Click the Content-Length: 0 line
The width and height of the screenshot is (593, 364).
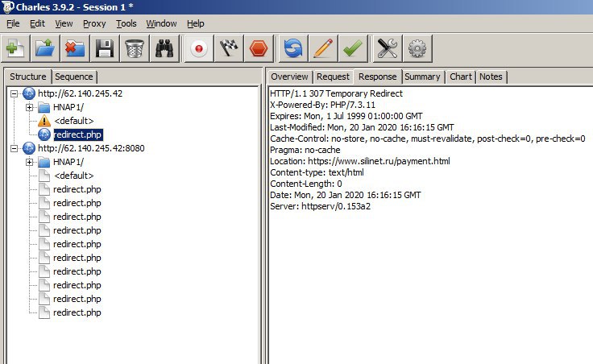[305, 184]
